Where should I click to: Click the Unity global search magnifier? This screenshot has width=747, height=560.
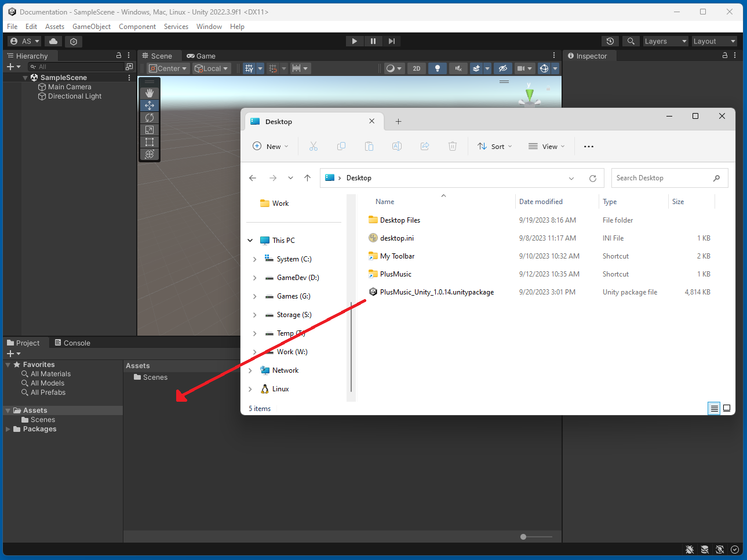click(631, 41)
